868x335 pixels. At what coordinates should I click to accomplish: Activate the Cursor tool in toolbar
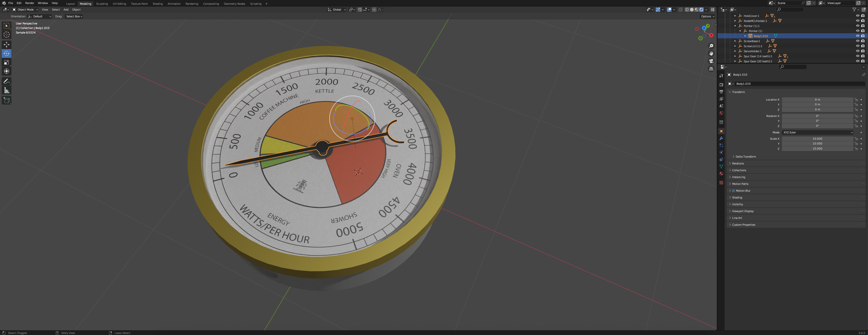pyautogui.click(x=6, y=35)
